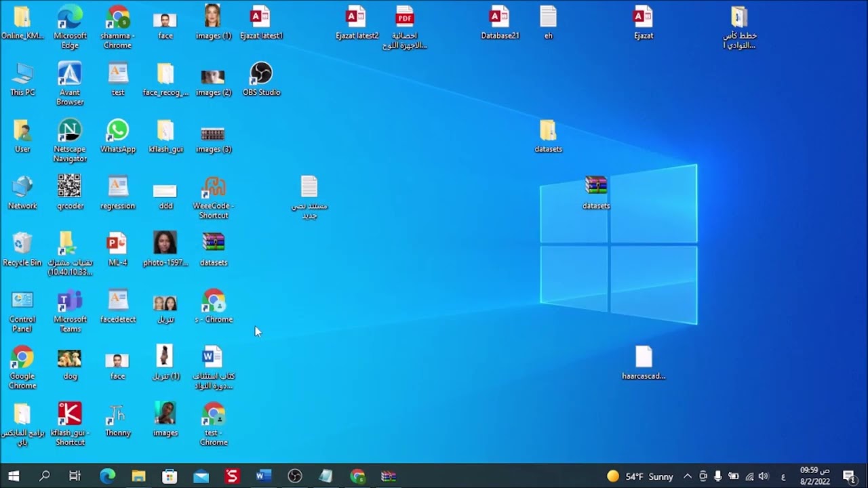868x488 pixels.
Task: Open the notification Action Center
Action: point(848,476)
